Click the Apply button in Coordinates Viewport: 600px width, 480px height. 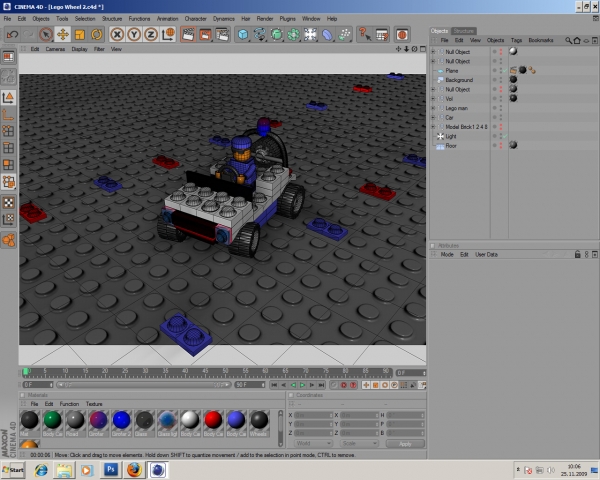pos(405,444)
